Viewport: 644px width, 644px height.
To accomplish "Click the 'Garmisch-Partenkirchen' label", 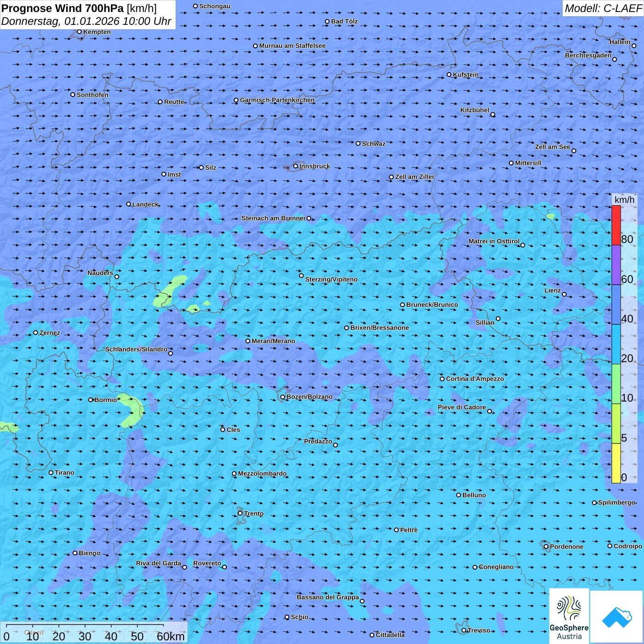I will click(277, 100).
